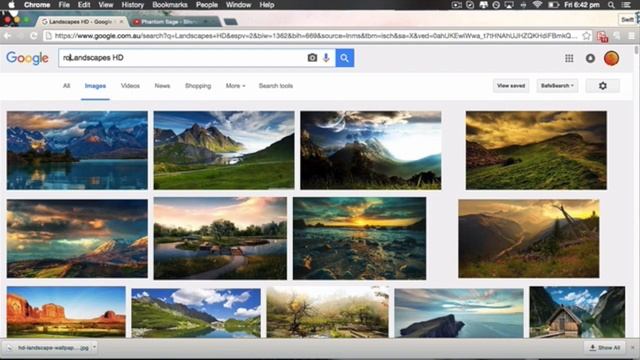
Task: Open the Bookmarks menu
Action: pos(170,5)
